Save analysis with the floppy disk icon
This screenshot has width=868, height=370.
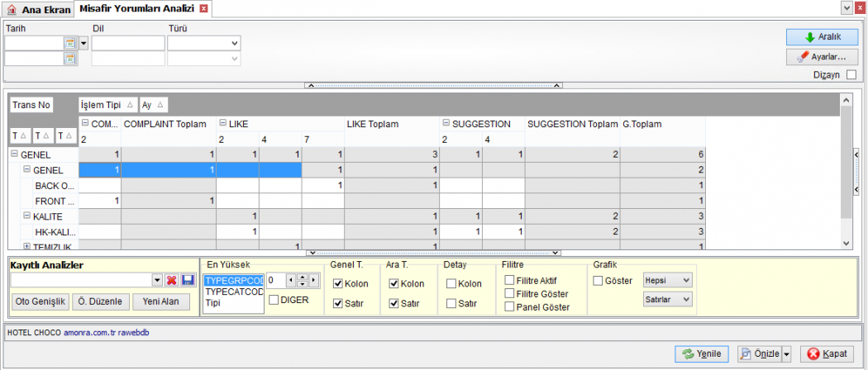tap(188, 281)
